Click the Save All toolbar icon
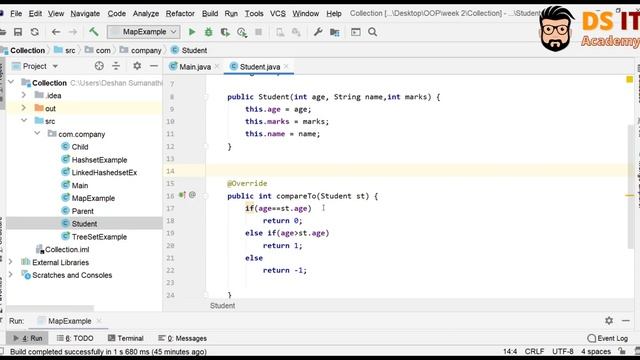 pyautogui.click(x=18, y=32)
